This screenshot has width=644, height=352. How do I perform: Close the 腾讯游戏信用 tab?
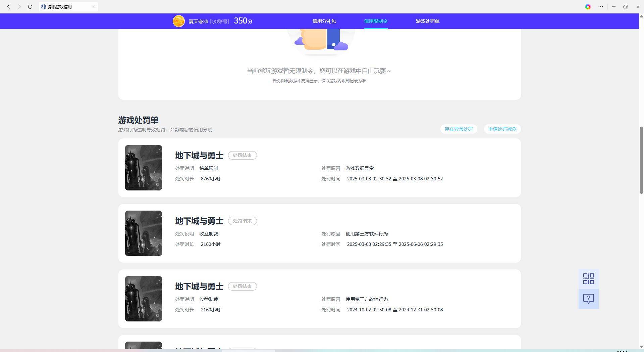point(93,7)
